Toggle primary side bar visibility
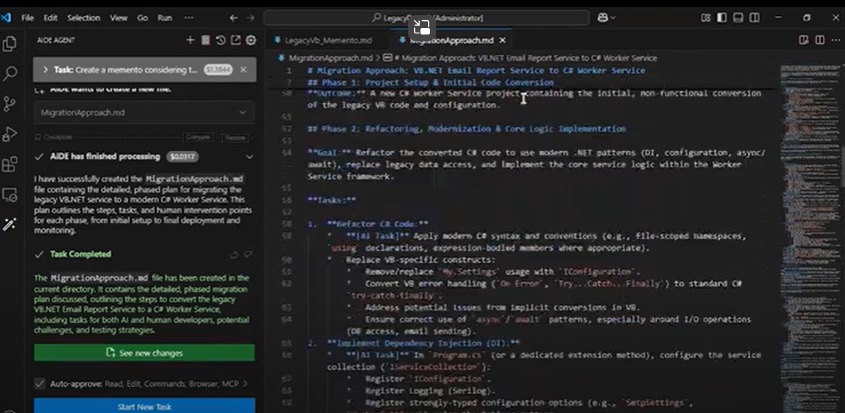845x413 pixels. click(721, 17)
